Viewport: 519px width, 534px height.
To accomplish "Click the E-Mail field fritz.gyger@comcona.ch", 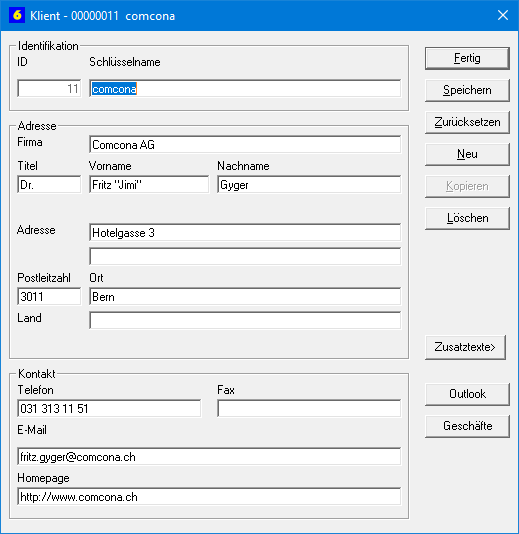I will pyautogui.click(x=209, y=457).
